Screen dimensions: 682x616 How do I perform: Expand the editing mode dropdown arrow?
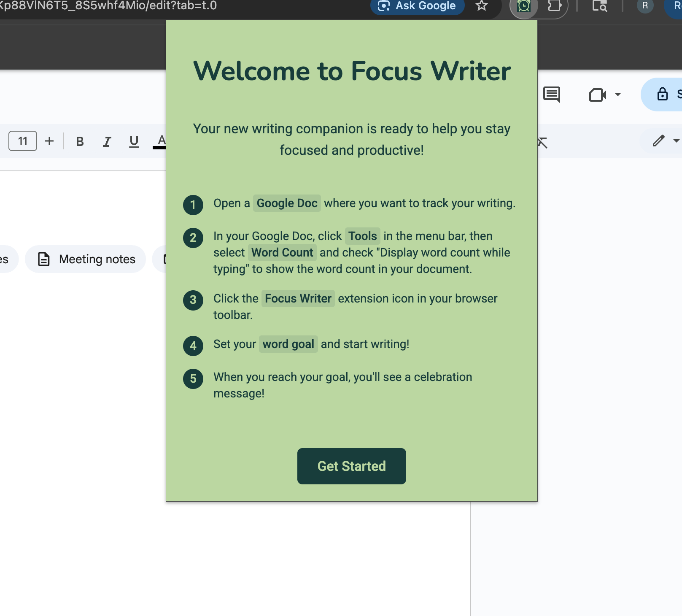[676, 141]
